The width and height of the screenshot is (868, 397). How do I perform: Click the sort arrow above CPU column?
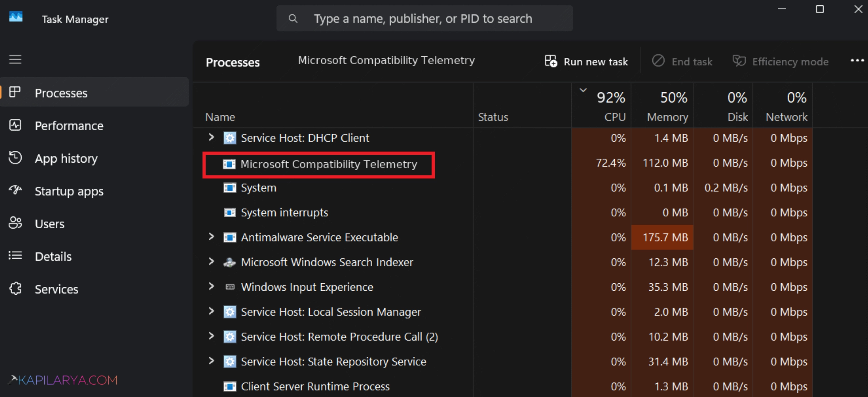point(583,90)
